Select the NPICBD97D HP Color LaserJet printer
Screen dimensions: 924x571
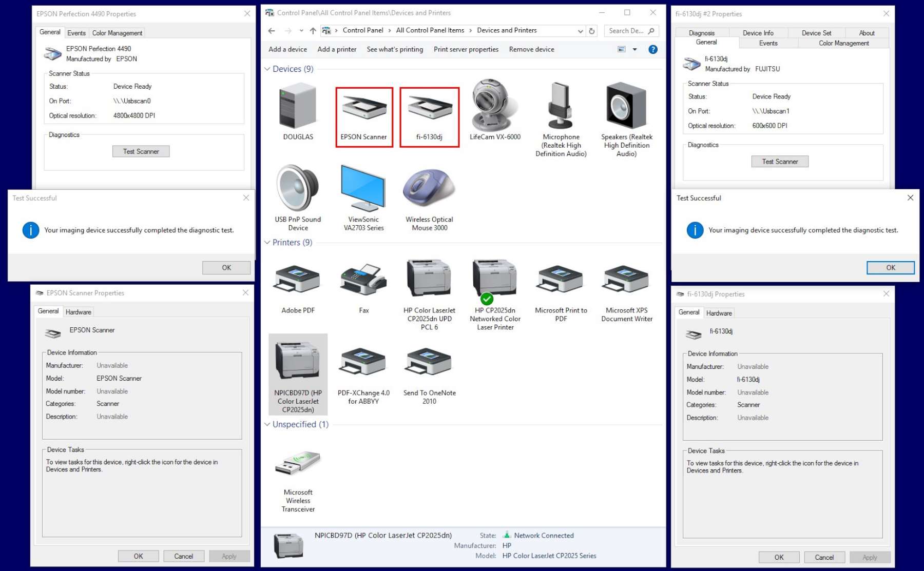pos(298,375)
